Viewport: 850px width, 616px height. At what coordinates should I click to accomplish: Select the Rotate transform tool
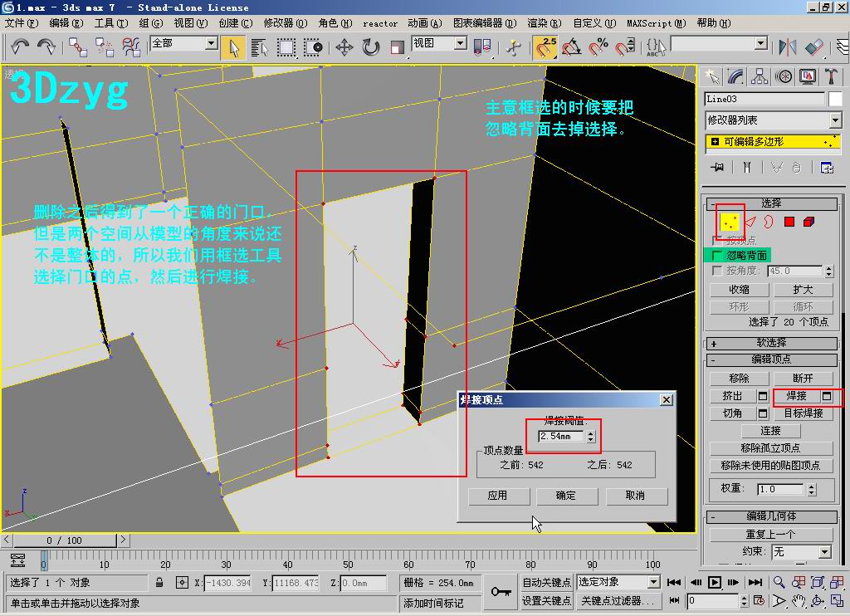click(x=370, y=47)
